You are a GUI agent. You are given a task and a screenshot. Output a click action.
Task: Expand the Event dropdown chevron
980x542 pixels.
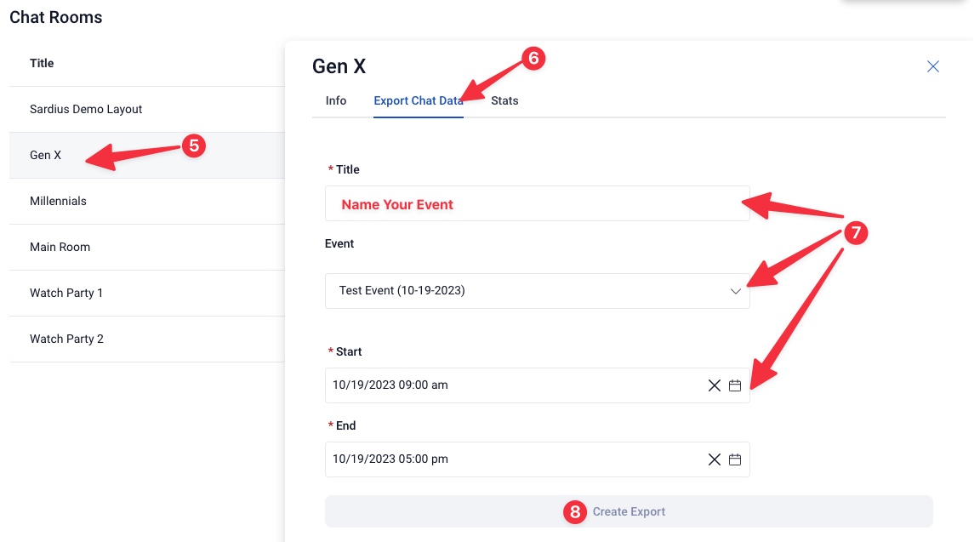[x=736, y=291]
